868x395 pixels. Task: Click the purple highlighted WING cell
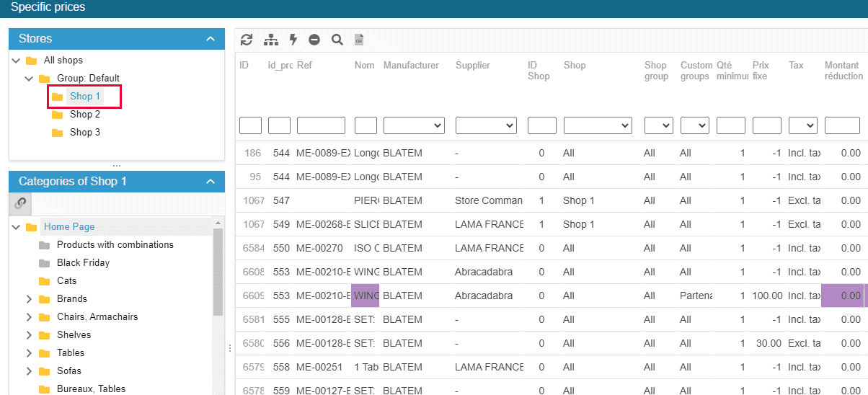pyautogui.click(x=366, y=296)
